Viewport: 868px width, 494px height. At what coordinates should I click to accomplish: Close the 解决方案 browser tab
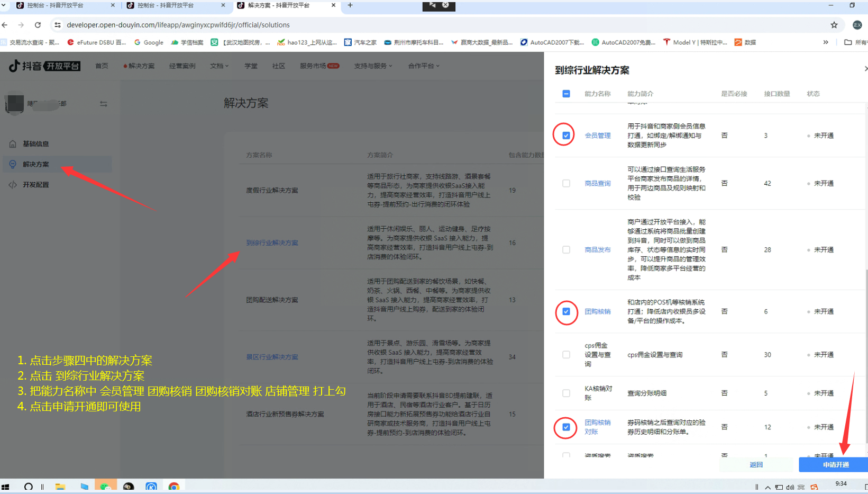(333, 5)
